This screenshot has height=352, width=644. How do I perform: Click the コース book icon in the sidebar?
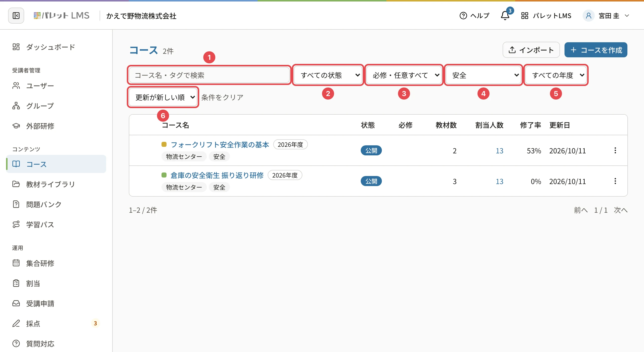pyautogui.click(x=16, y=164)
